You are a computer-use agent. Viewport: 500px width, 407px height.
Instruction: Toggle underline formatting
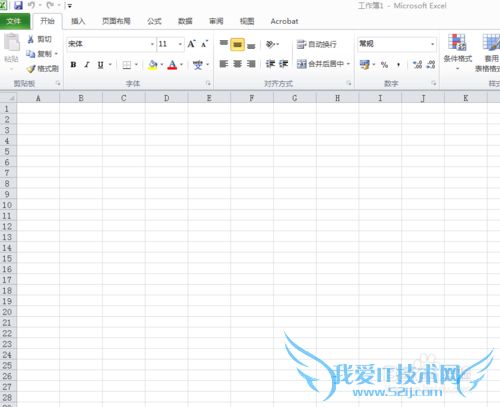point(100,65)
